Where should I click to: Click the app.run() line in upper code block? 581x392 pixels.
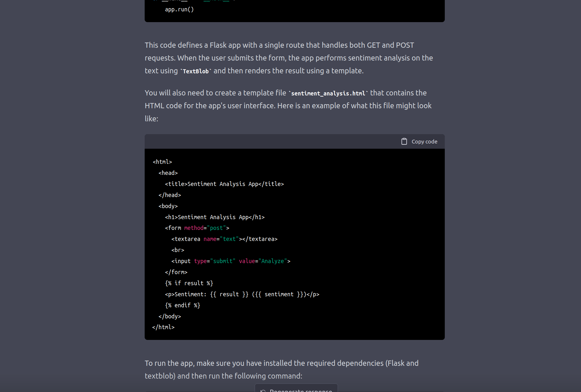(x=180, y=9)
